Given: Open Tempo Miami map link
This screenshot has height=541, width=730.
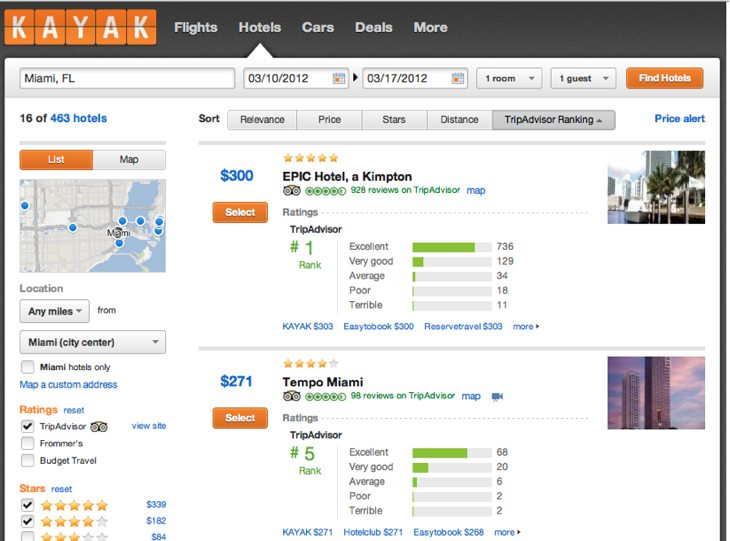Looking at the screenshot, I should pyautogui.click(x=471, y=396).
